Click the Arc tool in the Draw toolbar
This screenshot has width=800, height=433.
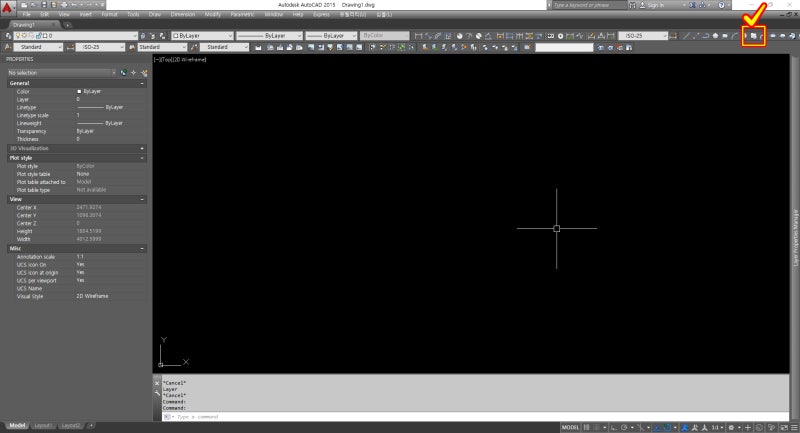pyautogui.click(x=734, y=36)
